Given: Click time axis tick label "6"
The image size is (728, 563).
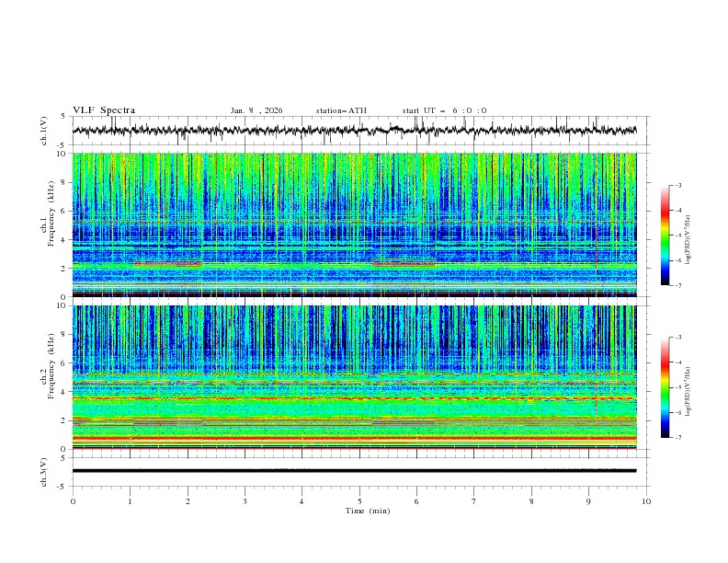Looking at the screenshot, I should pyautogui.click(x=416, y=501).
